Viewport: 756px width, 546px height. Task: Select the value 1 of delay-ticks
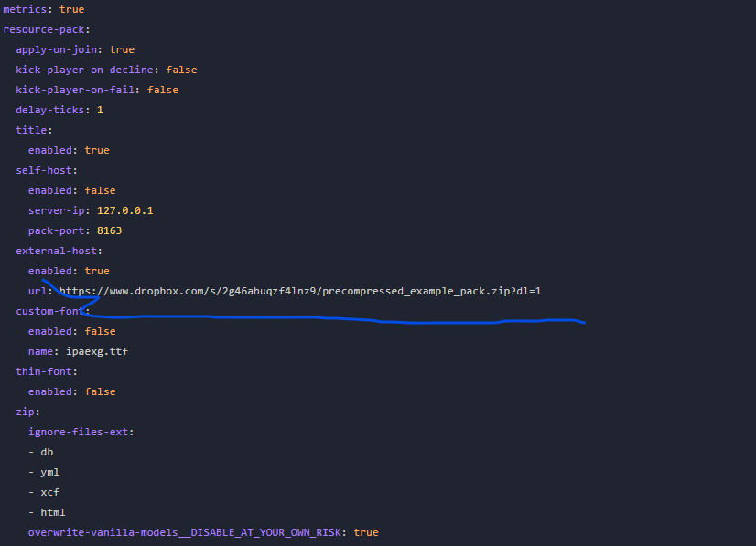[x=100, y=110]
